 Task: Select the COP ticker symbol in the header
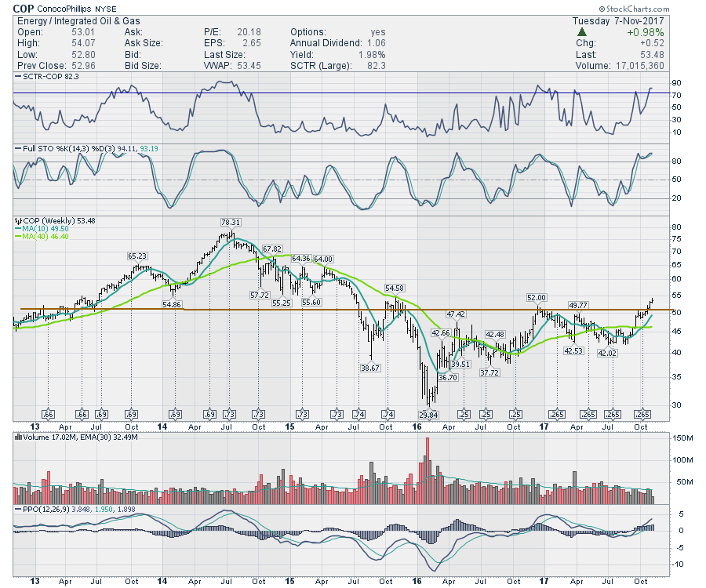[x=24, y=9]
